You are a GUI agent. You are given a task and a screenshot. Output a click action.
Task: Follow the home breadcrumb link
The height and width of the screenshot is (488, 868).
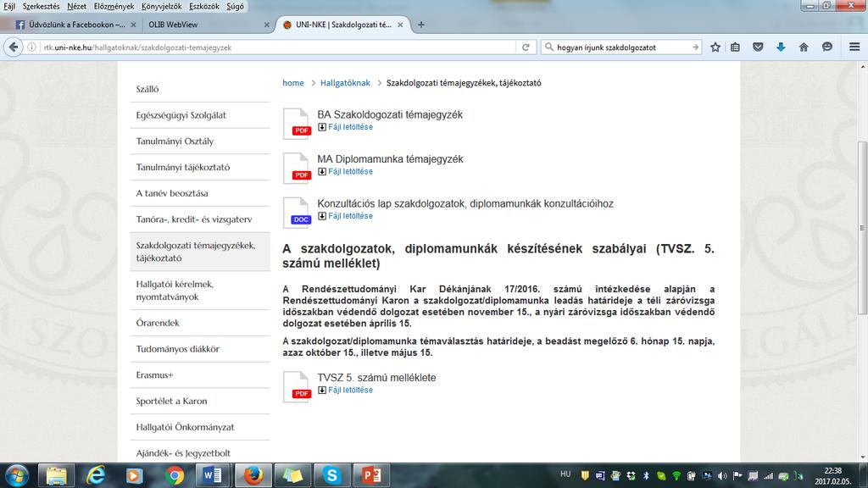pos(292,82)
